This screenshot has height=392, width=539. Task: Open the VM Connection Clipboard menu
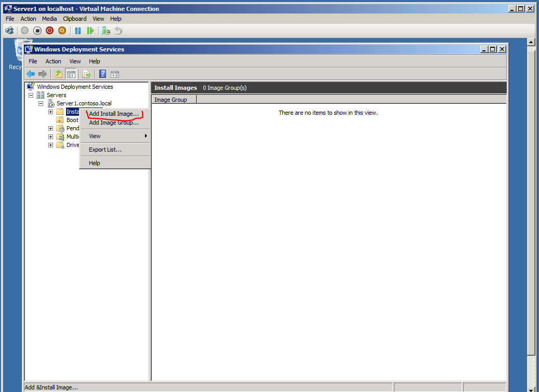tap(75, 19)
